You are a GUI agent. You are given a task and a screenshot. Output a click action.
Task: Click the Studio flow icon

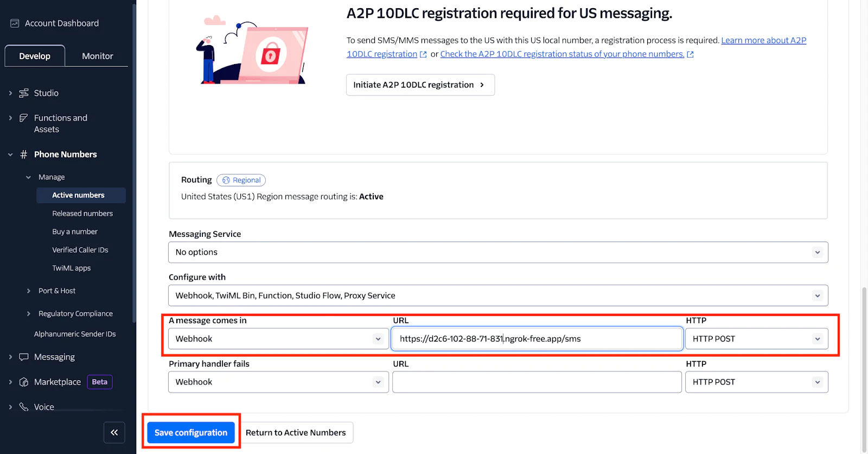[x=24, y=93]
